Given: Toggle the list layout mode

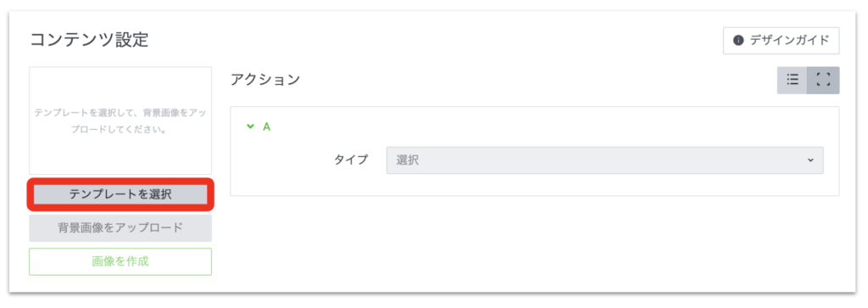Looking at the screenshot, I should pos(793,81).
